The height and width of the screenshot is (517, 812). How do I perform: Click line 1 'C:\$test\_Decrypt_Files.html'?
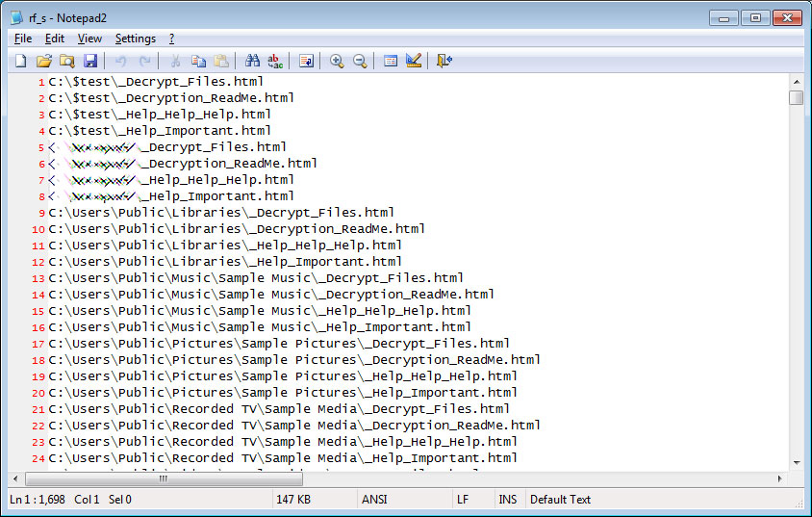click(x=156, y=82)
